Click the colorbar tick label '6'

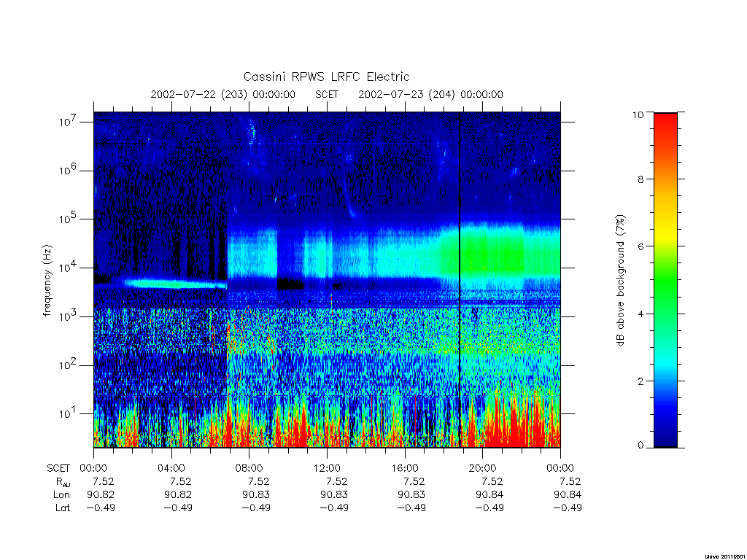coord(640,246)
